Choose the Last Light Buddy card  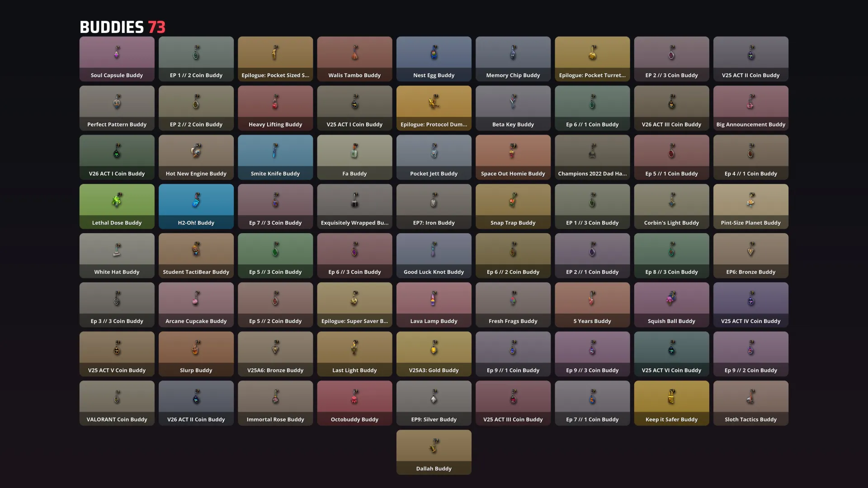(354, 354)
